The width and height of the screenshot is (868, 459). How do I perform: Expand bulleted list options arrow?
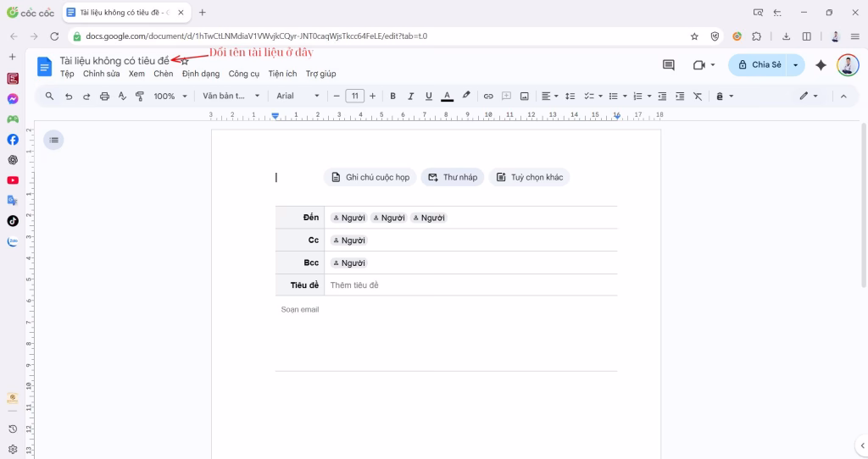pos(625,97)
